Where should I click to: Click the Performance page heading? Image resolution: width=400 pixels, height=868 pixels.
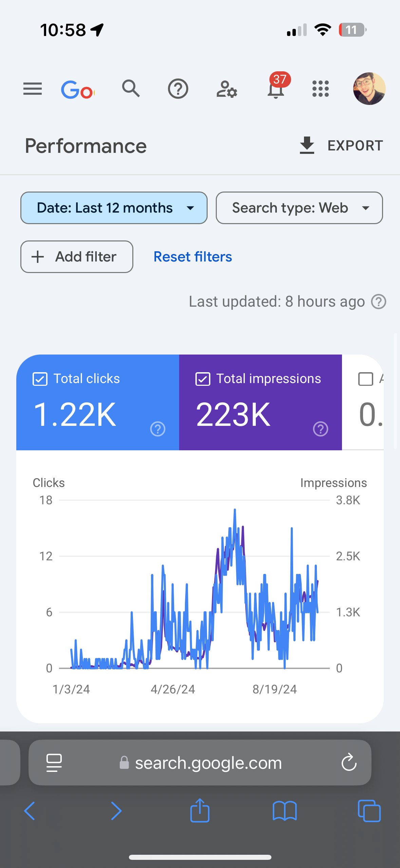coord(86,145)
